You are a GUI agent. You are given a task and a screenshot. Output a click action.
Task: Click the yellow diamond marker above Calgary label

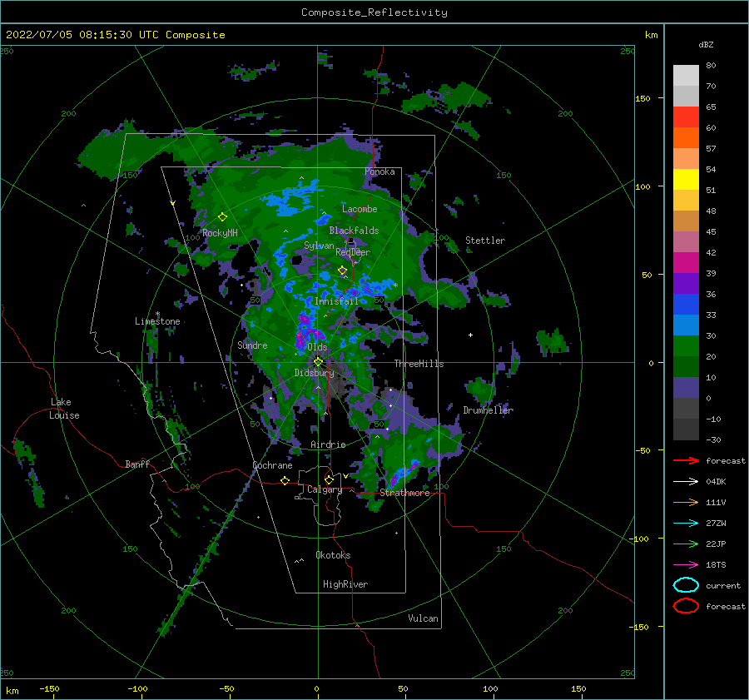[x=329, y=479]
